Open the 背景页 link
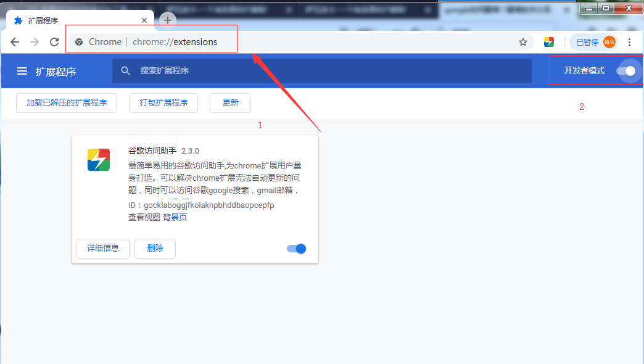The height and width of the screenshot is (364, 644). (175, 217)
